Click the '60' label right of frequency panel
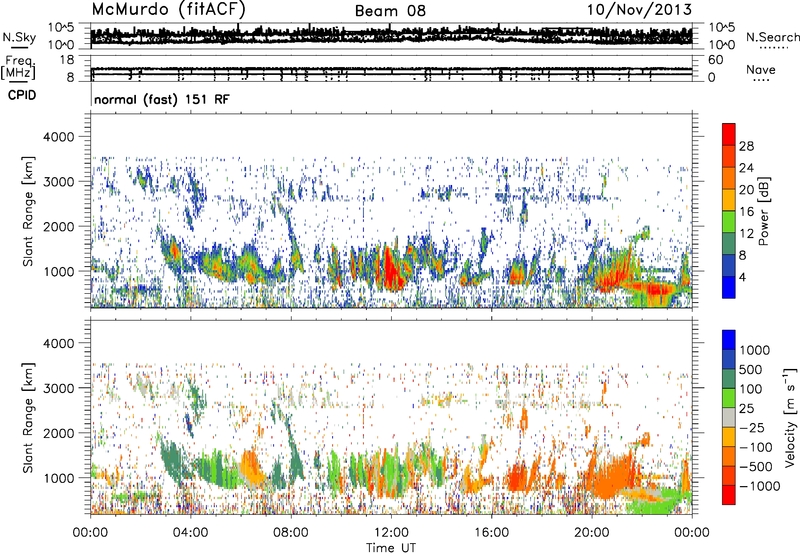 [715, 60]
